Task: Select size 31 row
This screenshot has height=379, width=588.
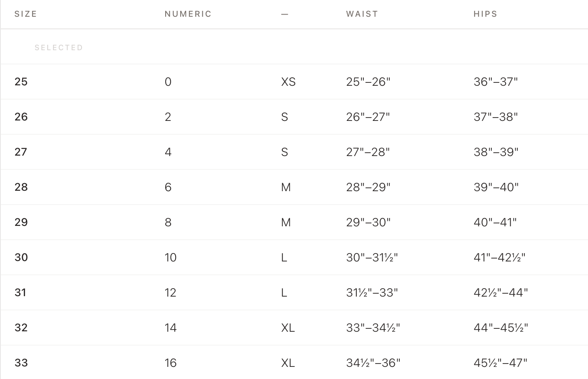Action: pos(294,292)
